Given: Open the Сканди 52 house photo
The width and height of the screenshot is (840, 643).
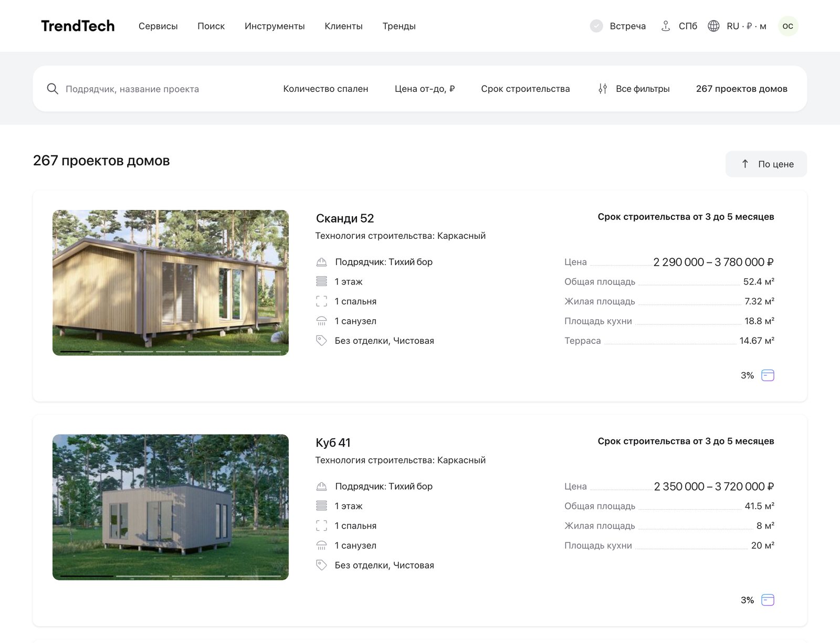Looking at the screenshot, I should pos(171,282).
